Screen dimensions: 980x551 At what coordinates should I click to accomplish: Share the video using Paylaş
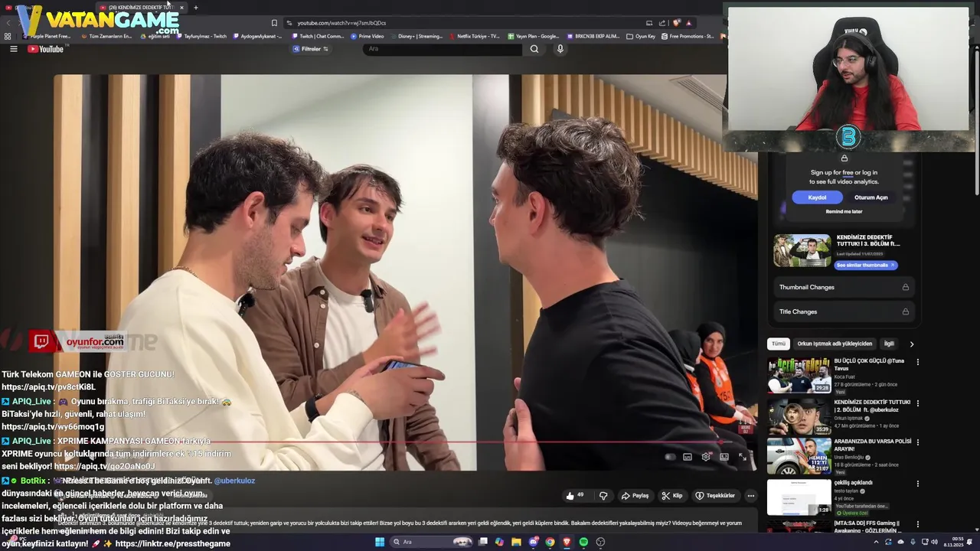pos(635,496)
